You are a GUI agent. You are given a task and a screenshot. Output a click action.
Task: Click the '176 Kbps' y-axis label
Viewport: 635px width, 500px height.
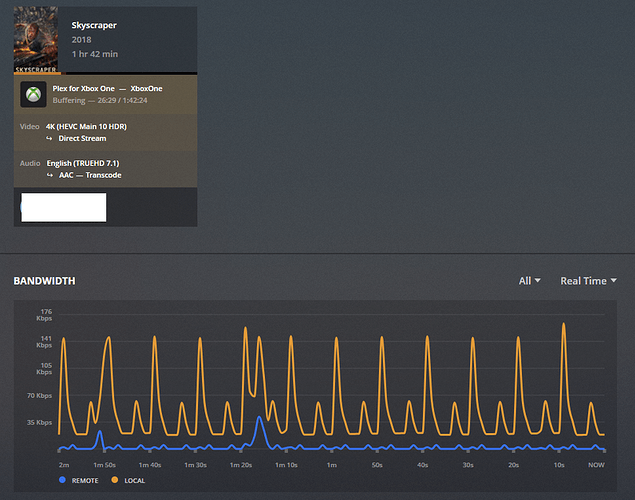pyautogui.click(x=45, y=315)
